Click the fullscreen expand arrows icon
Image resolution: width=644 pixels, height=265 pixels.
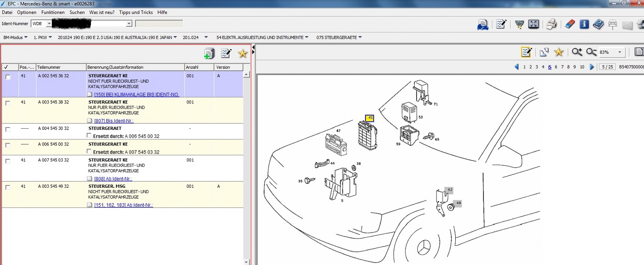[533, 24]
